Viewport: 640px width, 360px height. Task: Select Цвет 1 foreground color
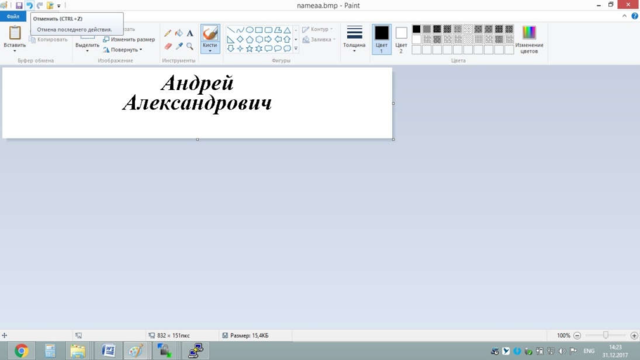pyautogui.click(x=382, y=39)
